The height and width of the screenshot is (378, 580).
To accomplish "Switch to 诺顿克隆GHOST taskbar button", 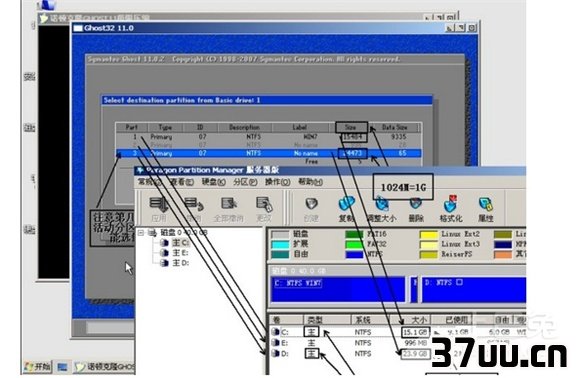I will [x=105, y=367].
